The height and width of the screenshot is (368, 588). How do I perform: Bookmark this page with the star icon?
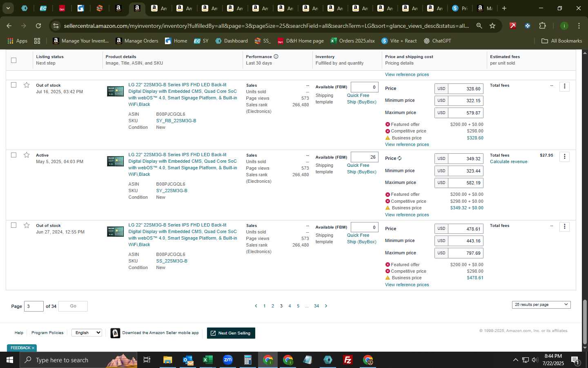(492, 26)
